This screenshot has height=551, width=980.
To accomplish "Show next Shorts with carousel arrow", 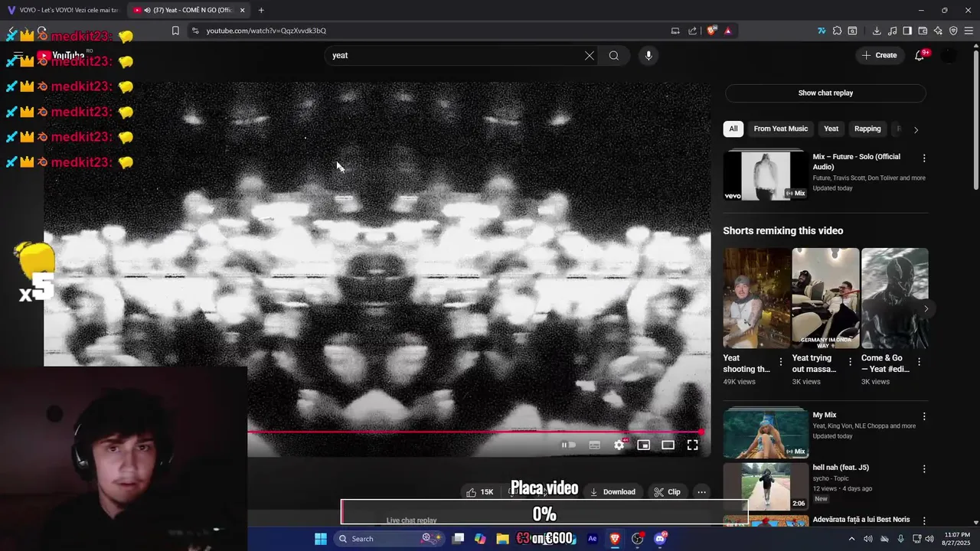I will pyautogui.click(x=926, y=308).
